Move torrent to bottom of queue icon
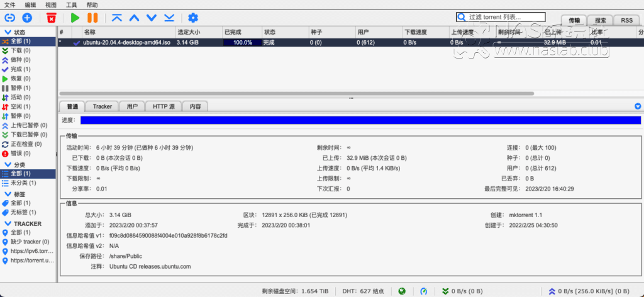644x297 pixels. [169, 18]
